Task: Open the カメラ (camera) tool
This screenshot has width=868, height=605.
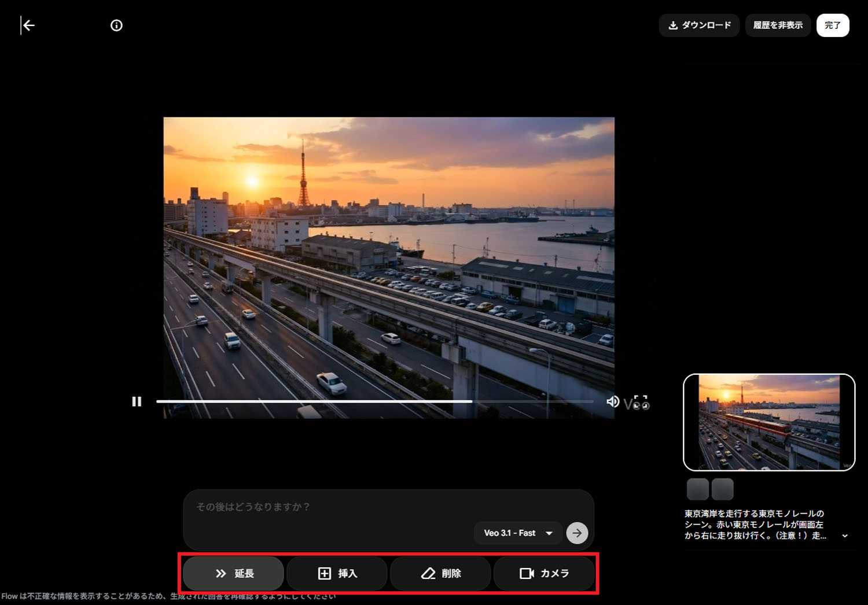Action: pyautogui.click(x=543, y=573)
